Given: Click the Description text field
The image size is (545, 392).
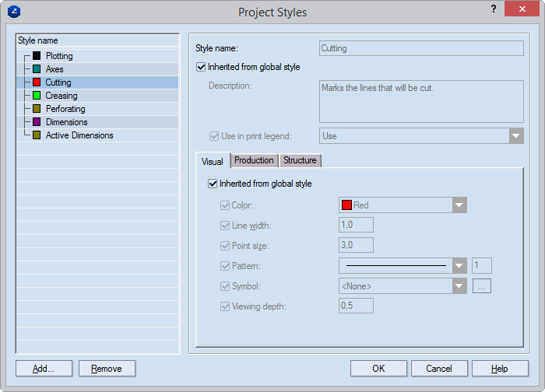Looking at the screenshot, I should click(421, 101).
